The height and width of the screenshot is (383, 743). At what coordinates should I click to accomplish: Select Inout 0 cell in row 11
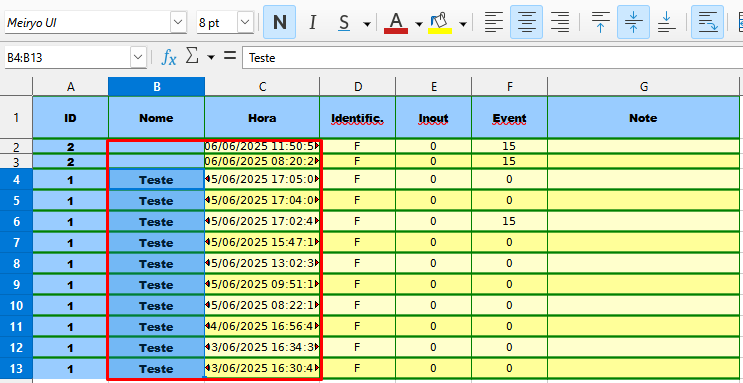(x=434, y=327)
